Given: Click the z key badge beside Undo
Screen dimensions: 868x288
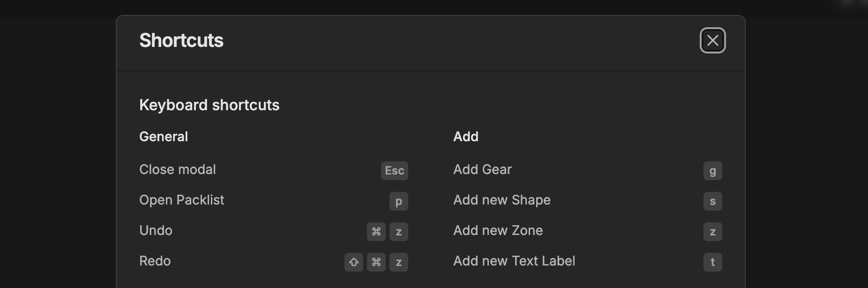Looking at the screenshot, I should tap(398, 231).
